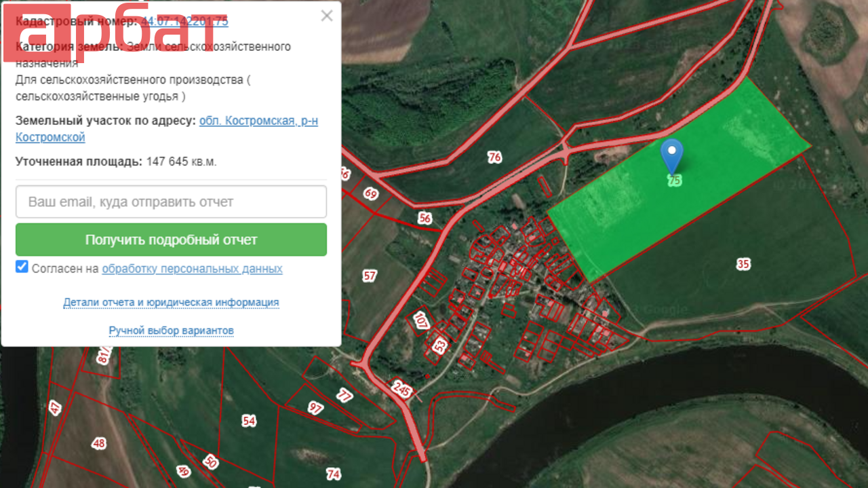The image size is (868, 488).
Task: Click Ручной выбор вариантов link
Action: coord(171,331)
